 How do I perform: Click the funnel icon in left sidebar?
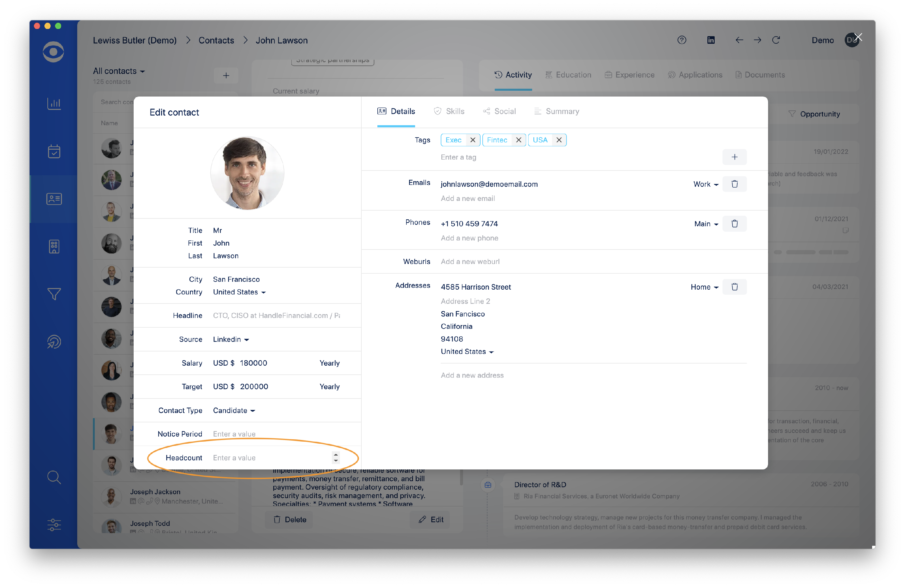point(54,294)
